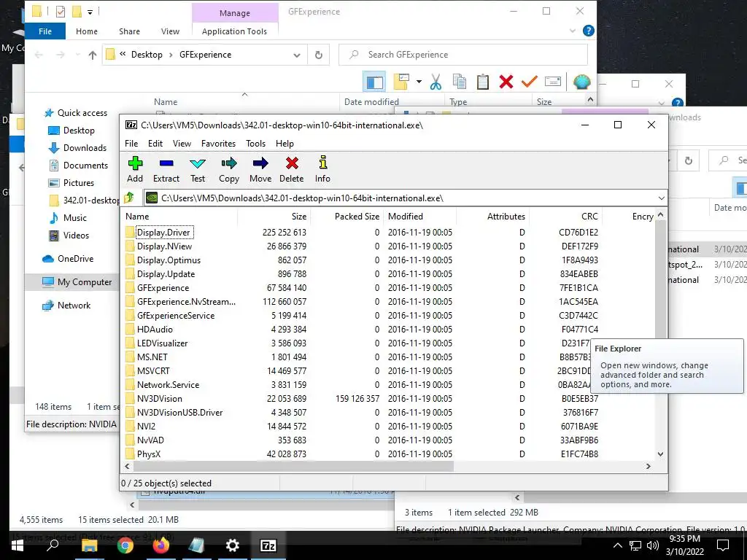Open the Windows Start menu
This screenshot has height=560, width=747.
point(18,545)
